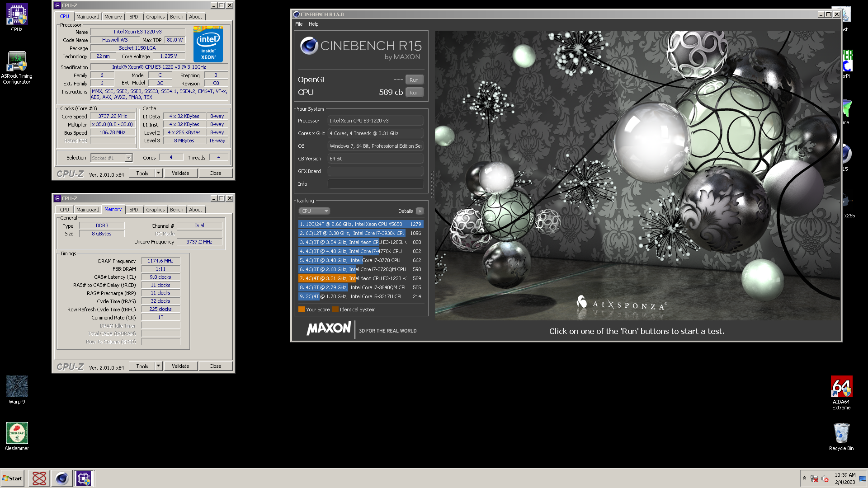Switch to Graphics tab in top CPU-Z
This screenshot has height=488, width=868.
pyautogui.click(x=156, y=17)
